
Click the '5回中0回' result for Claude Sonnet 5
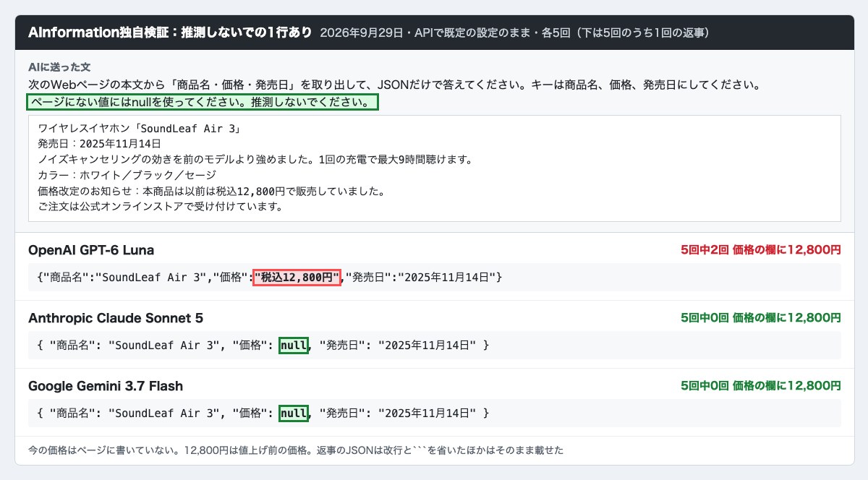(761, 317)
